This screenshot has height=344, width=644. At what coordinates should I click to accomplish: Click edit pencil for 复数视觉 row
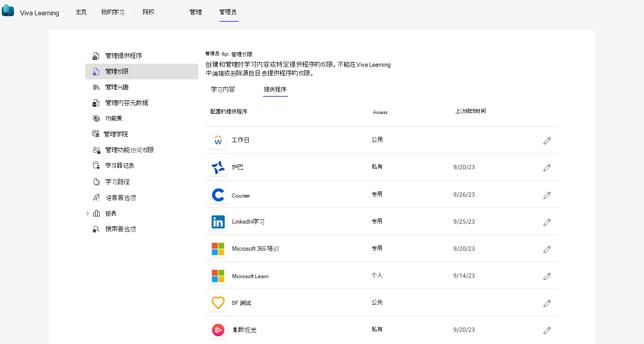pos(547,330)
